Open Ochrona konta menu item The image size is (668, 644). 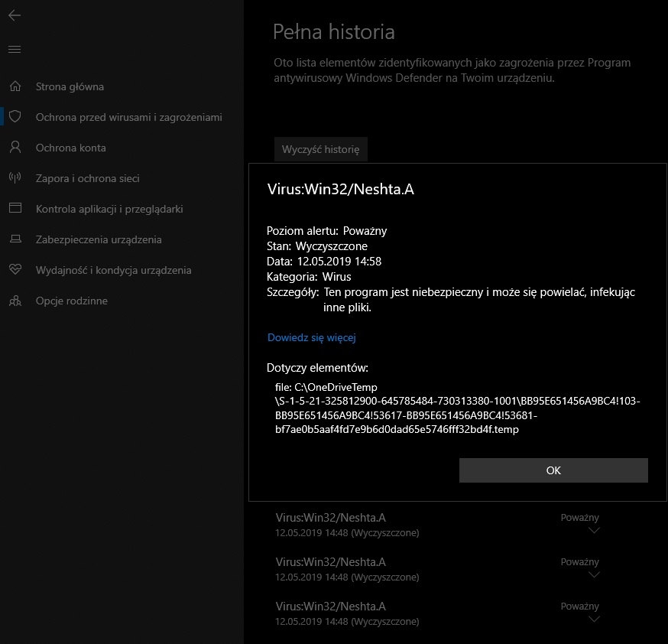click(x=71, y=148)
